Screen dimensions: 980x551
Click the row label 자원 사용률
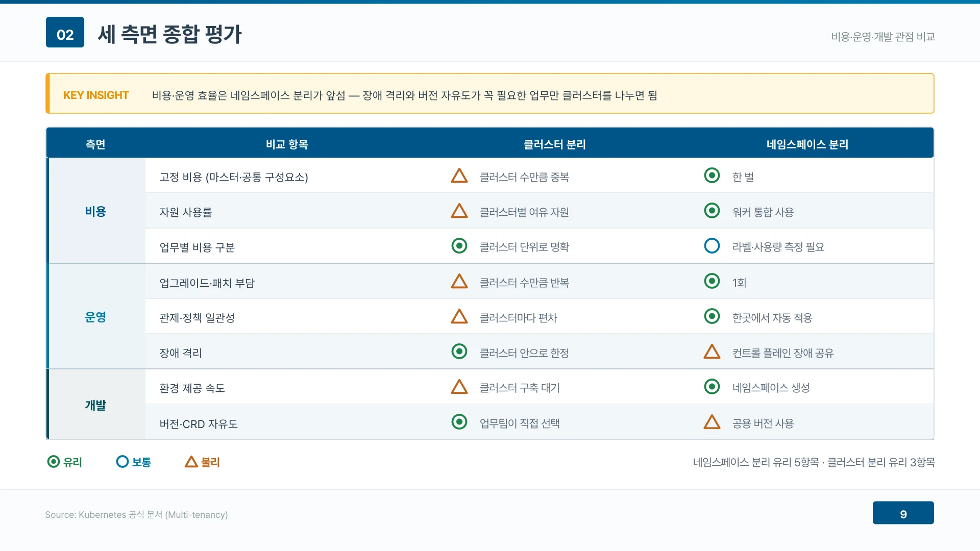coord(186,212)
